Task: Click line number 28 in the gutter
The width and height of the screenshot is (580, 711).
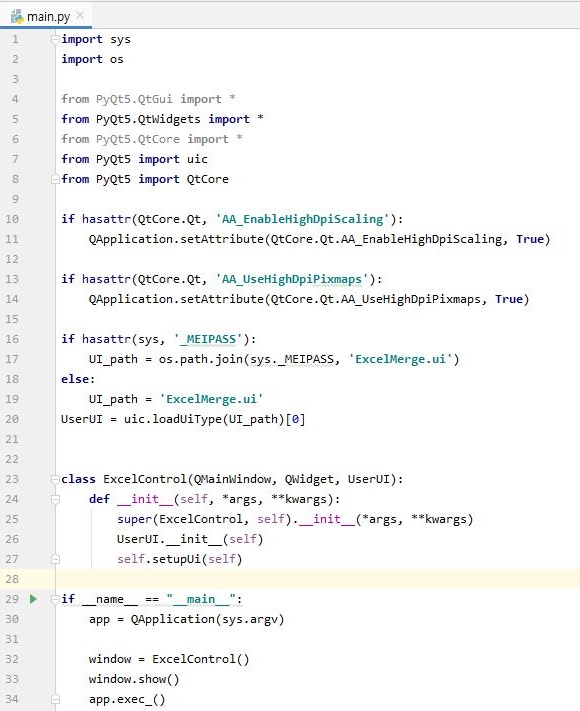Action: (12, 579)
